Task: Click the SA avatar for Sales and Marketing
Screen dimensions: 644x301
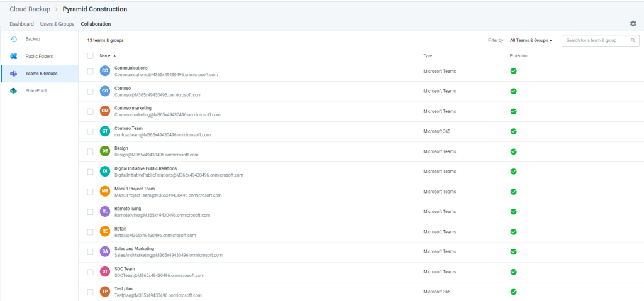Action: pyautogui.click(x=105, y=252)
